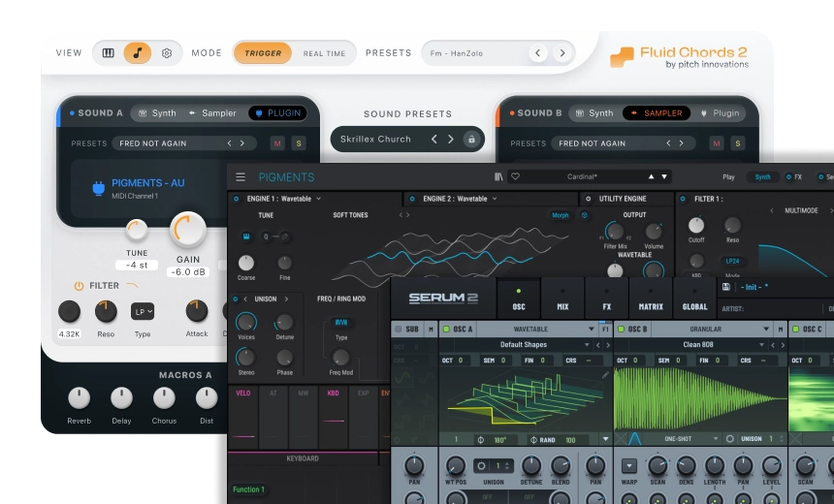Switch to the Serum 2 MATRIX tab

(651, 299)
